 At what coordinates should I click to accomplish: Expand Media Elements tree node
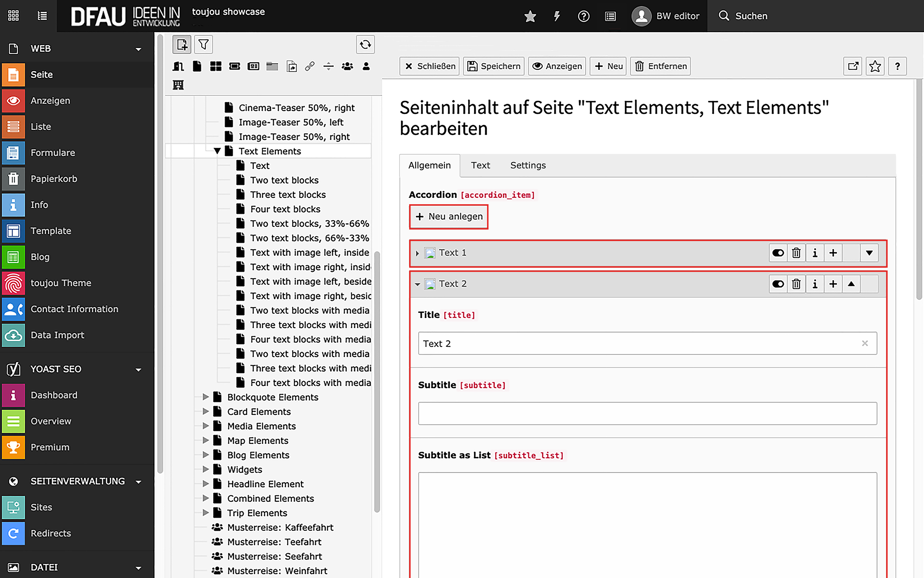pos(205,426)
